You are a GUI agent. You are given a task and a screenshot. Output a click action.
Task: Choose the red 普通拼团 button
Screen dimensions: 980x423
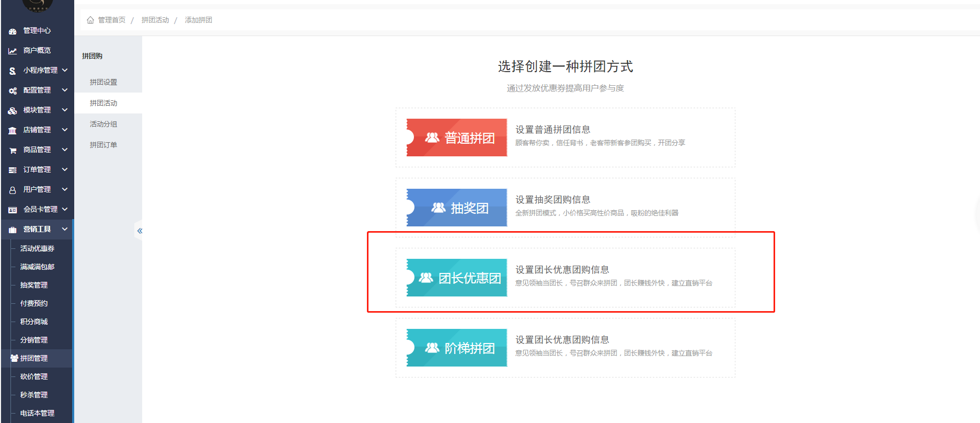point(457,138)
